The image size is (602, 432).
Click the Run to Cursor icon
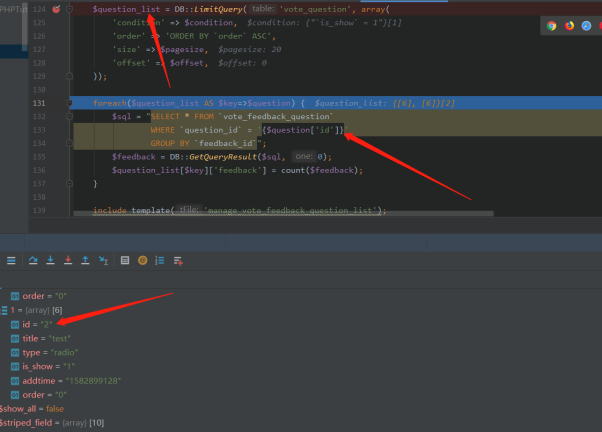[103, 261]
